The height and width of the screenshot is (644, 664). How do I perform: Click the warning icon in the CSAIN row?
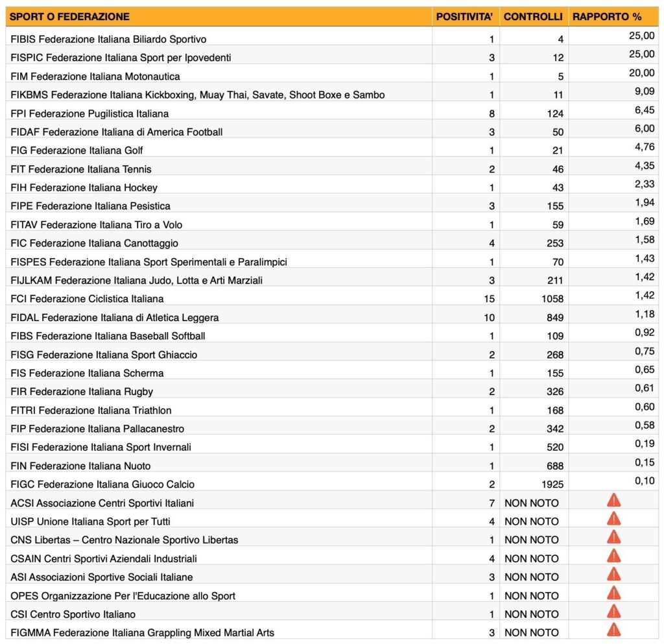click(613, 556)
